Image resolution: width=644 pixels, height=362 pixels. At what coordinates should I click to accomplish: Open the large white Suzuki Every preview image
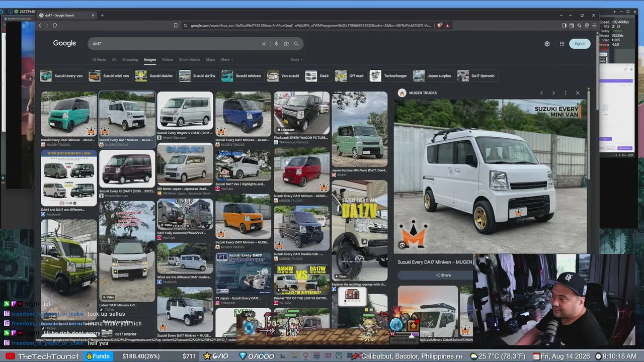490,176
